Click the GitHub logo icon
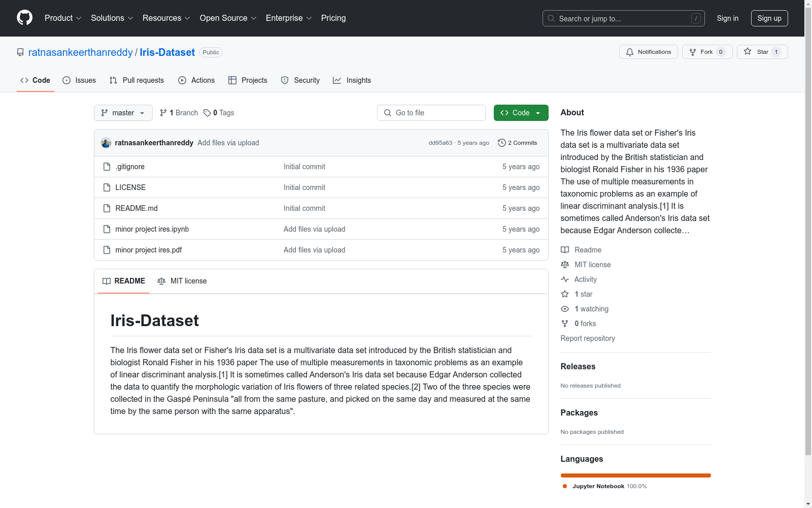This screenshot has height=508, width=812. click(24, 18)
